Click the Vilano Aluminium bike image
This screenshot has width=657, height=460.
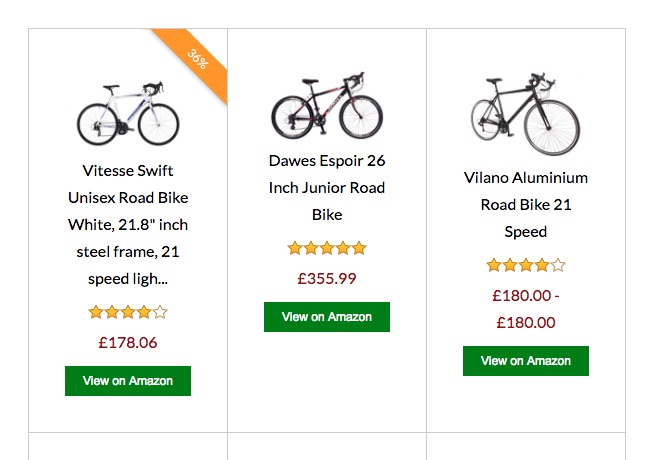click(x=525, y=113)
